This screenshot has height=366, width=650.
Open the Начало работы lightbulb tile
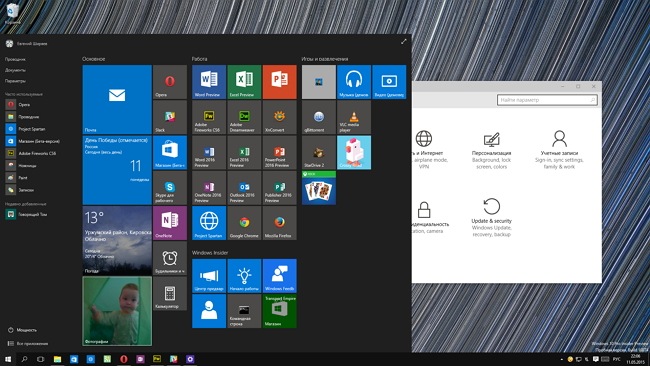244,276
